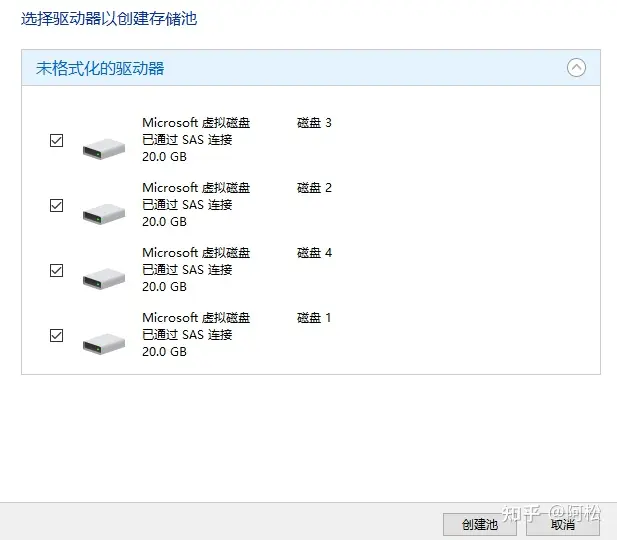Untick the checkbox for 磁盘 1
The width and height of the screenshot is (617, 540).
tap(57, 336)
